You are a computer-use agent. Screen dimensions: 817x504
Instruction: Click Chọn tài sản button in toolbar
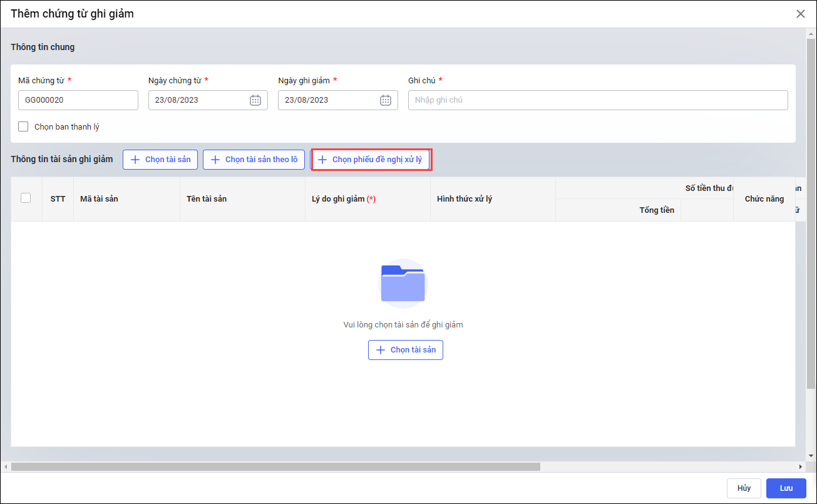(160, 160)
